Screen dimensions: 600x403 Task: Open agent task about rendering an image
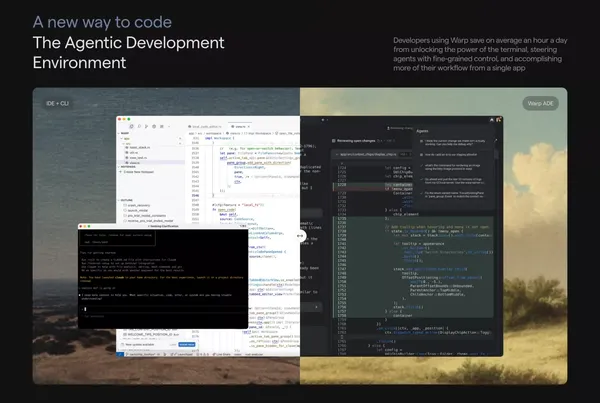click(452, 167)
